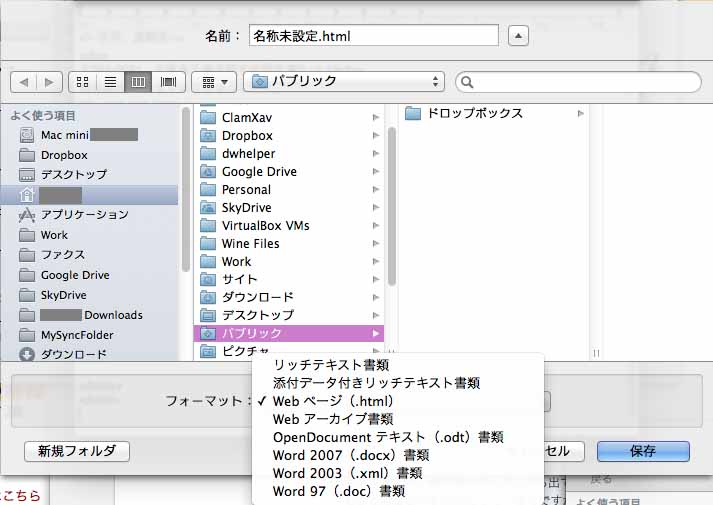Viewport: 713px width, 505px height.
Task: Click the 新規フォルダ button
Action: [77, 451]
